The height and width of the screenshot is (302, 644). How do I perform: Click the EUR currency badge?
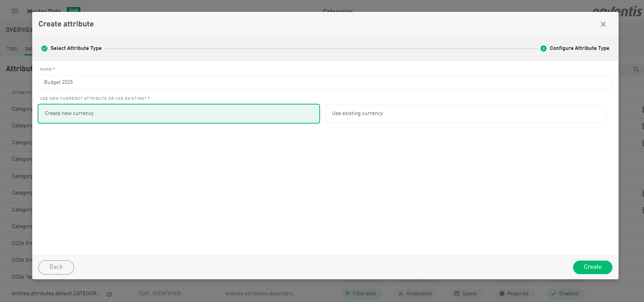click(x=74, y=10)
